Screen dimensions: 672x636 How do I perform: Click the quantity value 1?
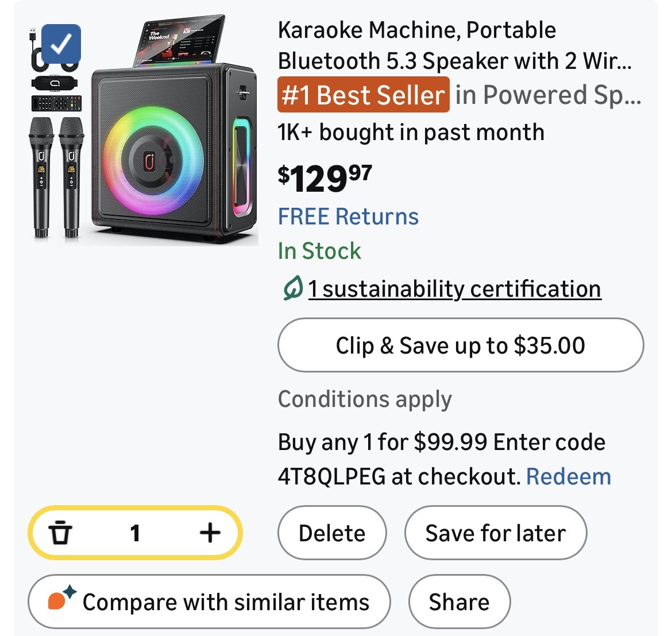[135, 533]
